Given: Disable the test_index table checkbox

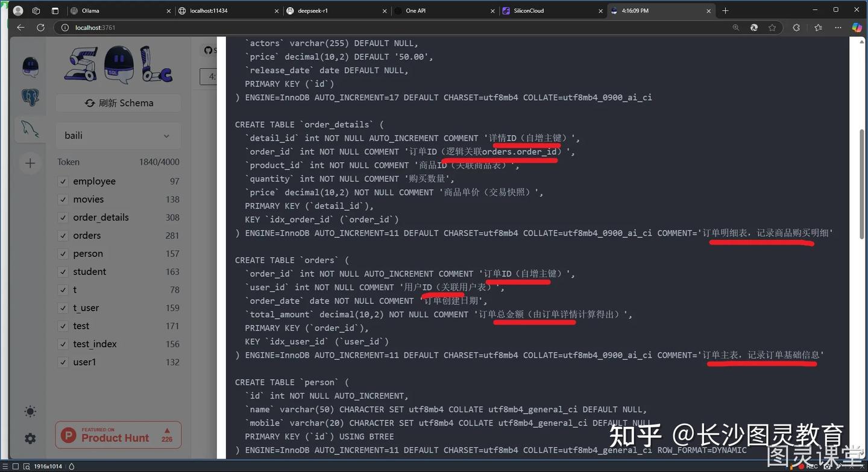Looking at the screenshot, I should [63, 344].
